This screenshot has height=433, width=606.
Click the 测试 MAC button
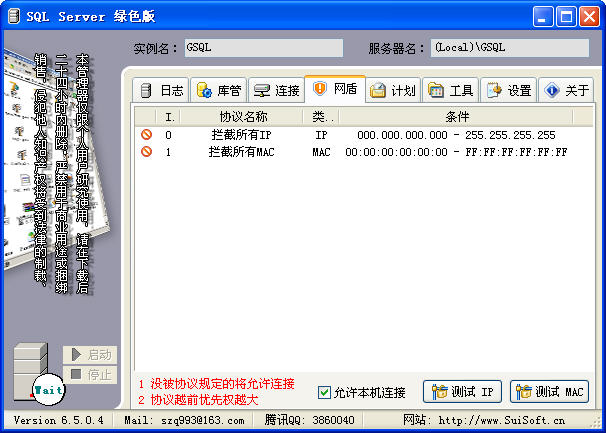[549, 392]
